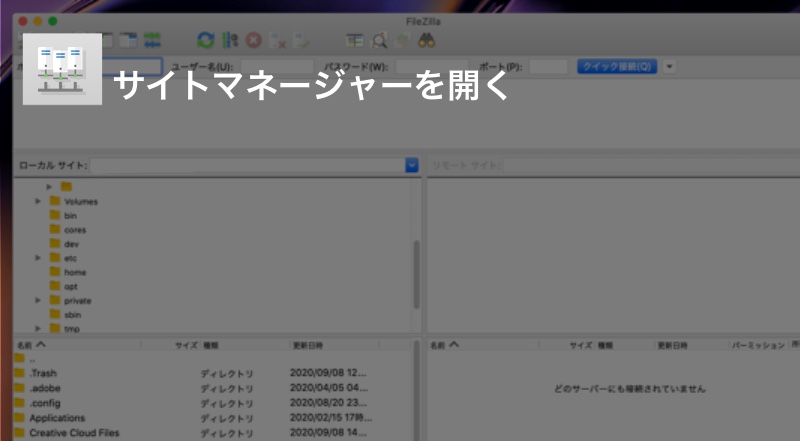Toggle transfer queue processing icon in toolbar
This screenshot has height=441, width=800.
coord(230,40)
